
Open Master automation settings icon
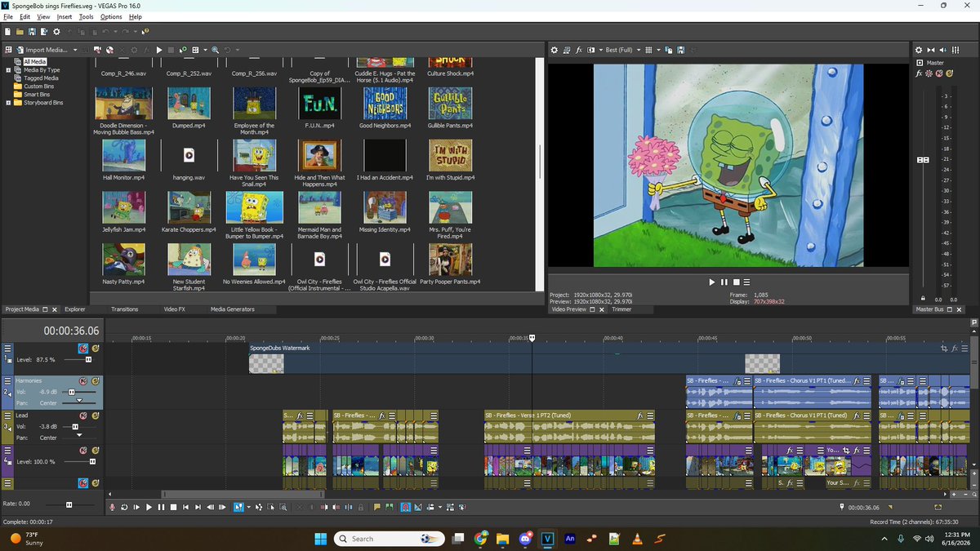pyautogui.click(x=929, y=73)
